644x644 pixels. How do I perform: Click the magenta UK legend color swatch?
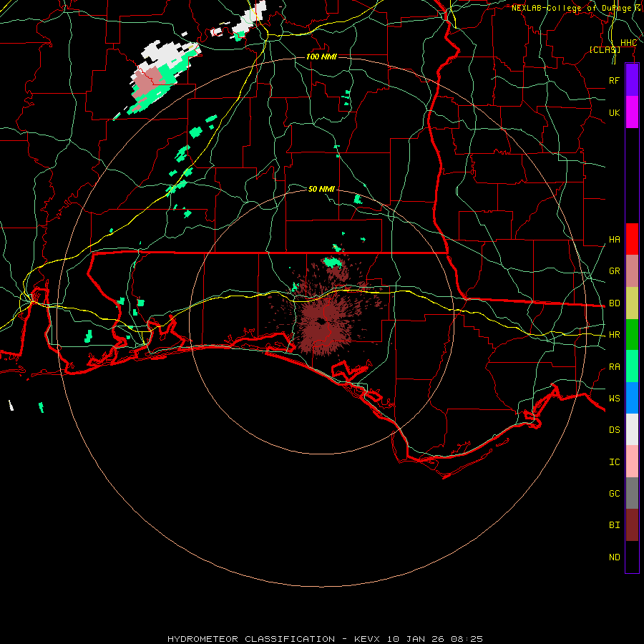pyautogui.click(x=632, y=112)
